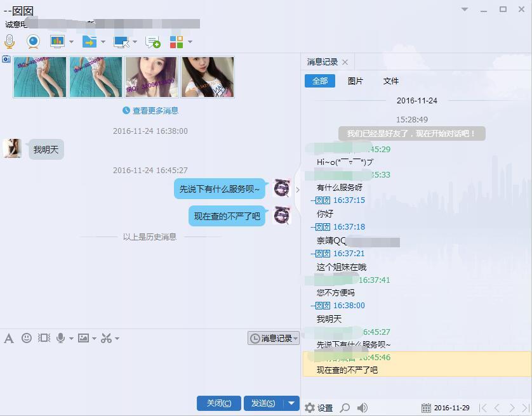Click the 我明天 message bubble

pyautogui.click(x=46, y=150)
